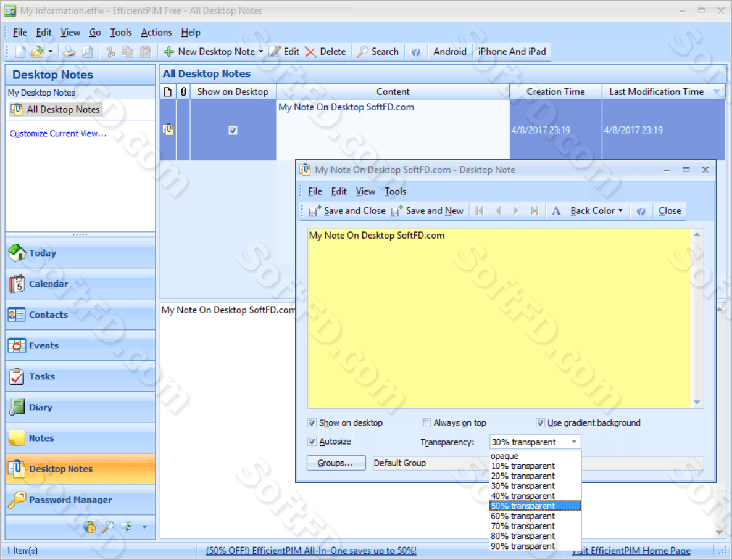
Task: Open Password Manager in sidebar
Action: click(x=80, y=500)
